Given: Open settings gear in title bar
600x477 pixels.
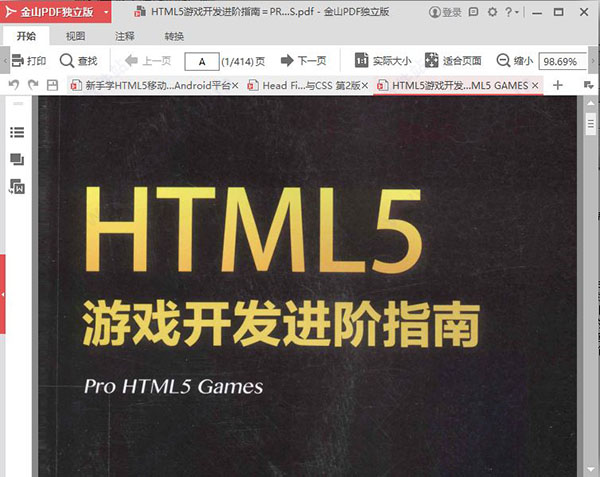Looking at the screenshot, I should (492, 12).
